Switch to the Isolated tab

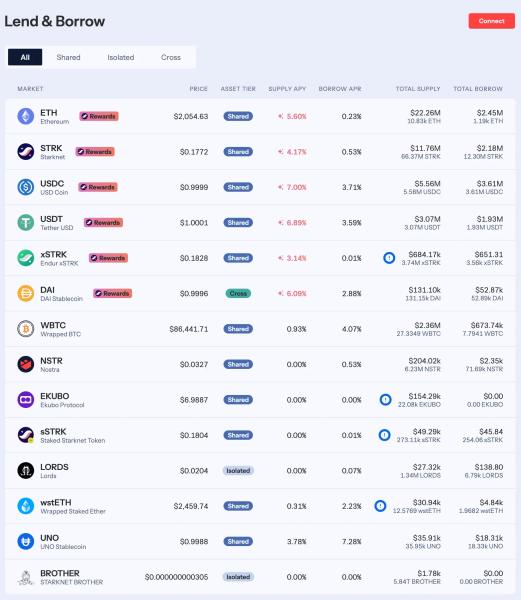pos(121,57)
